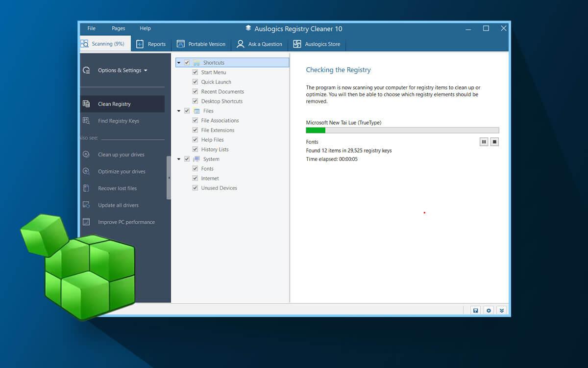Open the Help menu

(x=145, y=28)
